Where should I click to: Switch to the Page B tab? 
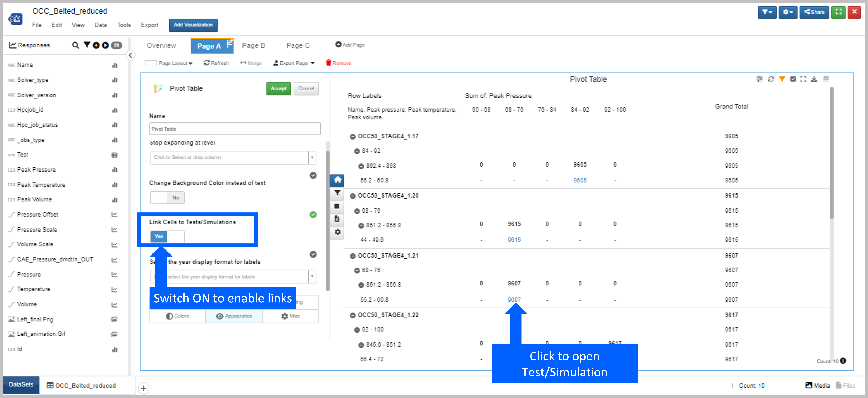coord(253,46)
